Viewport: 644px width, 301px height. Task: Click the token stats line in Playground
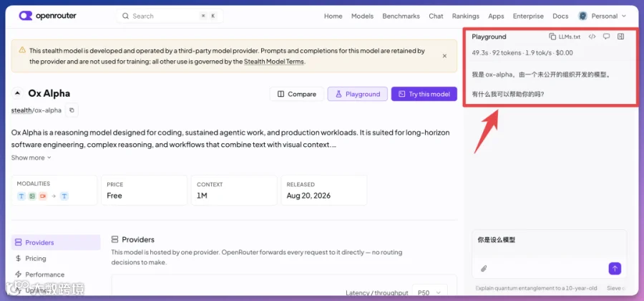(522, 52)
